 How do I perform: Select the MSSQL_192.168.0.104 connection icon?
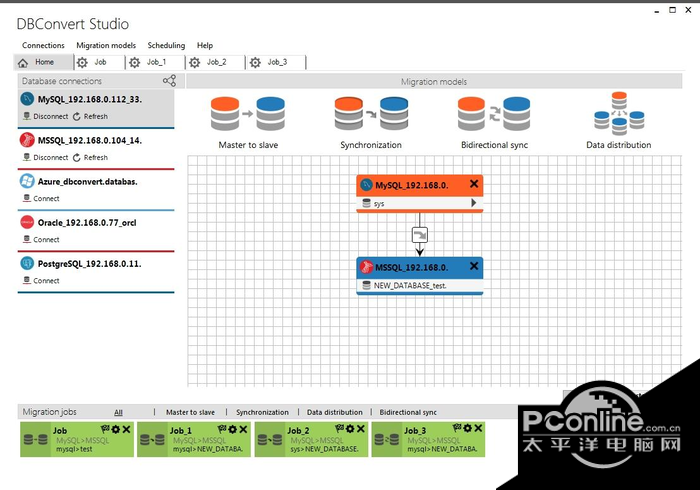pos(27,140)
